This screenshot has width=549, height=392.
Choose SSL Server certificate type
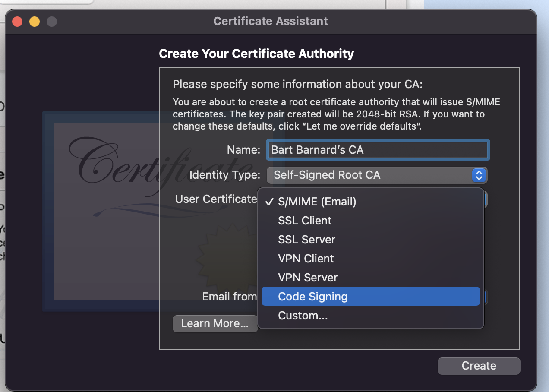coord(306,240)
